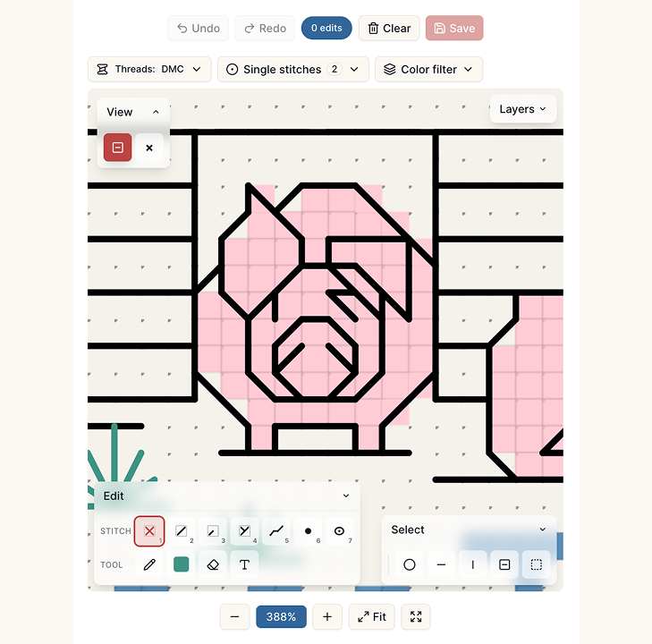The height and width of the screenshot is (644, 652).
Task: Choose the pencil draw tool
Action: (149, 564)
